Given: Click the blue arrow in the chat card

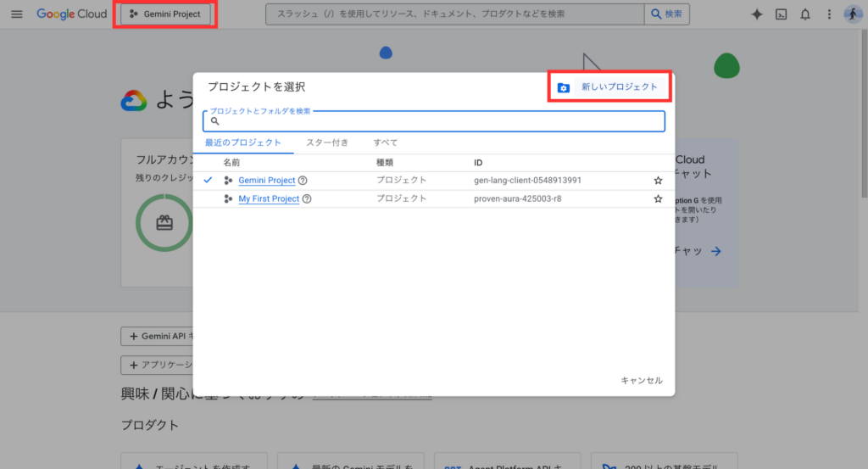Looking at the screenshot, I should click(715, 251).
